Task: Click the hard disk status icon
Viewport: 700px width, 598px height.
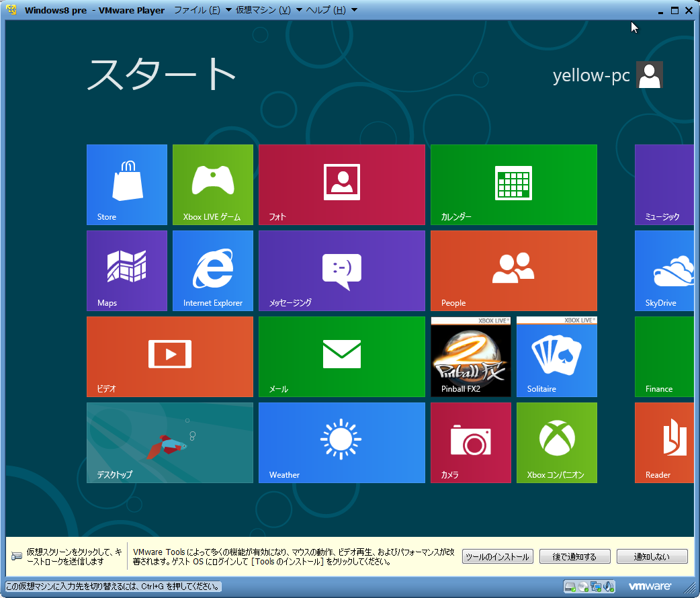Action: click(x=570, y=587)
